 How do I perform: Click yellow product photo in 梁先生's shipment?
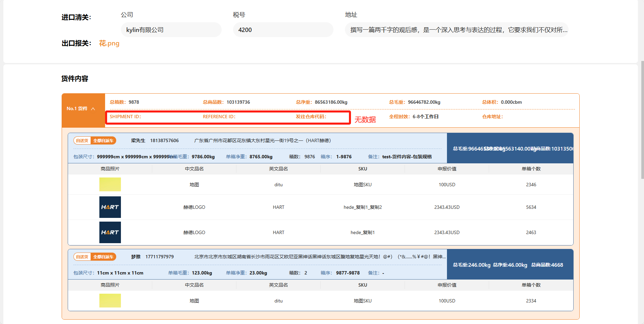click(x=110, y=185)
